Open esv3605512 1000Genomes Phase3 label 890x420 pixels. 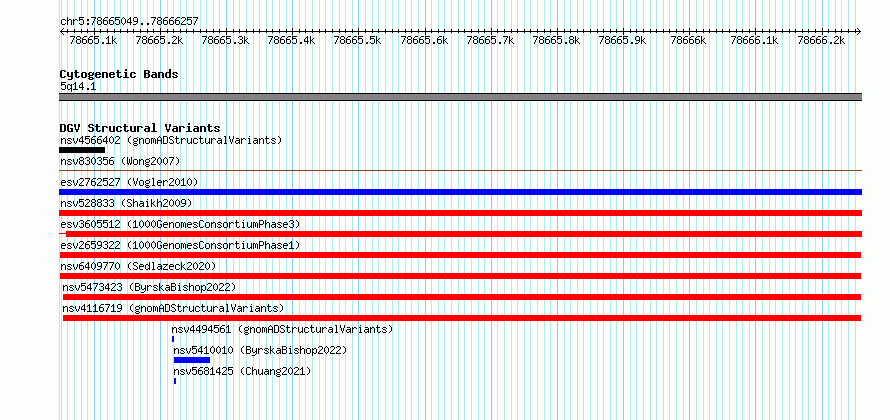click(x=180, y=224)
